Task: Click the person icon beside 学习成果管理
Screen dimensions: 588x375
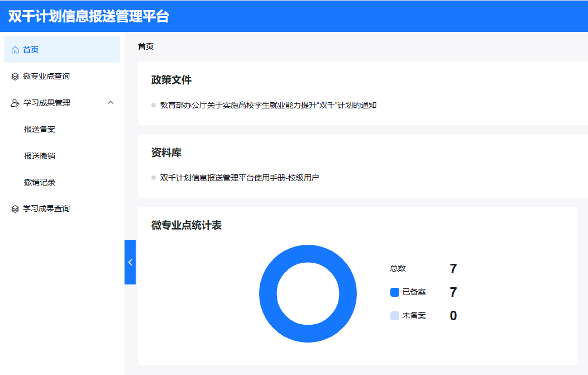Action: pos(15,103)
